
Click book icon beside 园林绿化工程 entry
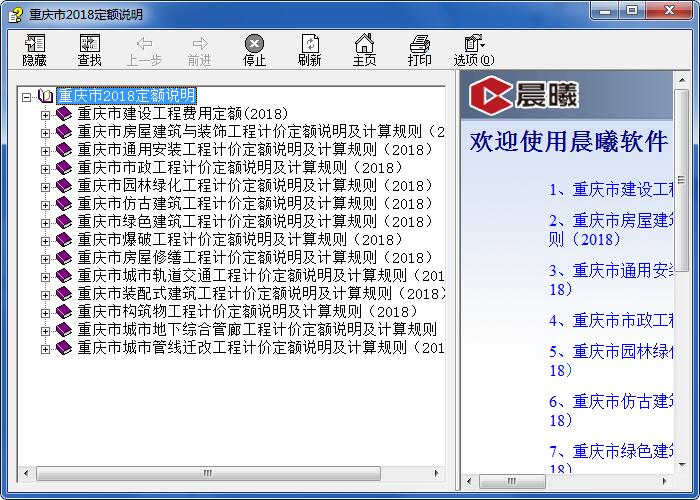64,185
